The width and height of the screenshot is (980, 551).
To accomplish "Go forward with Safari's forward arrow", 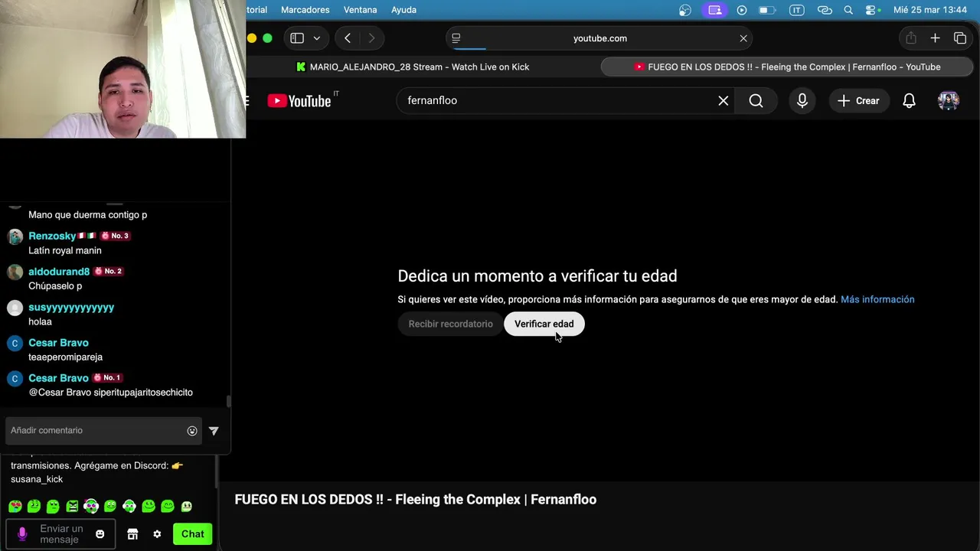I will [x=371, y=38].
